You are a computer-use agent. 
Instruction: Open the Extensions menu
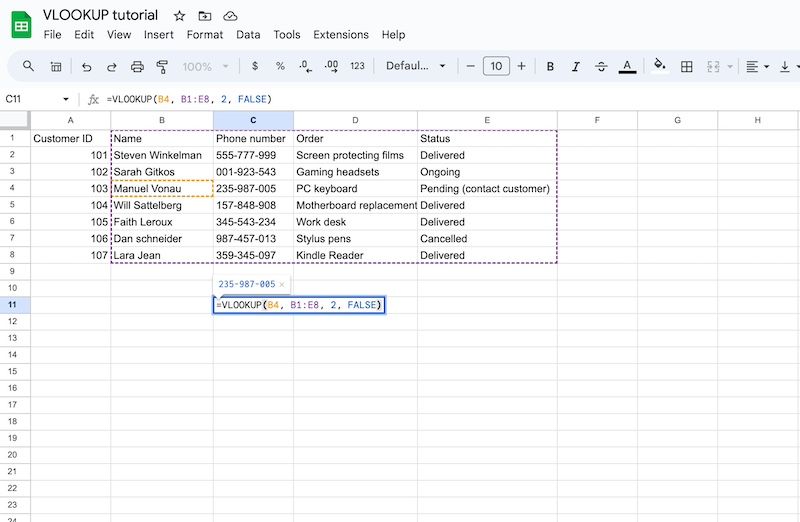pyautogui.click(x=341, y=35)
